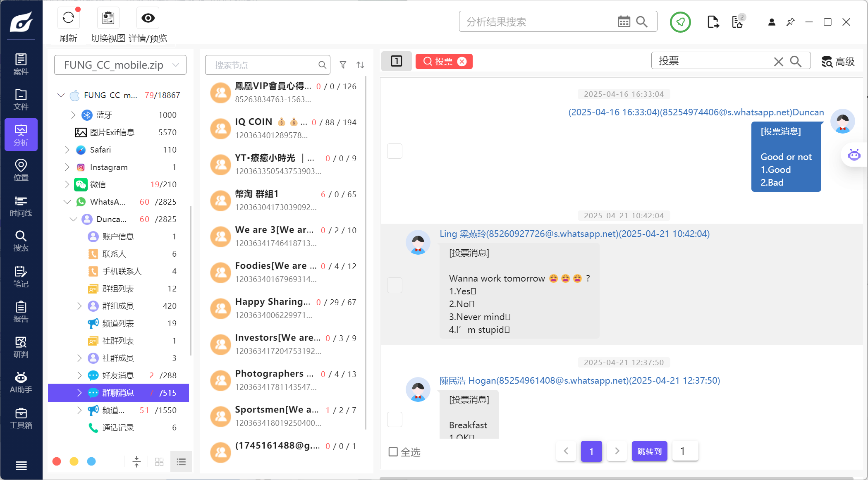Open the Timeline (时间线) sidebar section
This screenshot has width=868, height=480.
[x=21, y=206]
